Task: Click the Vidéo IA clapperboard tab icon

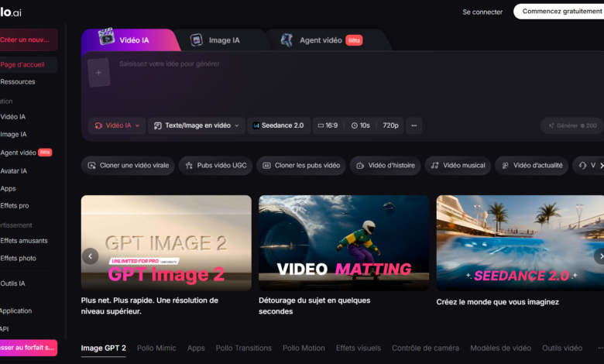Action: 106,36
